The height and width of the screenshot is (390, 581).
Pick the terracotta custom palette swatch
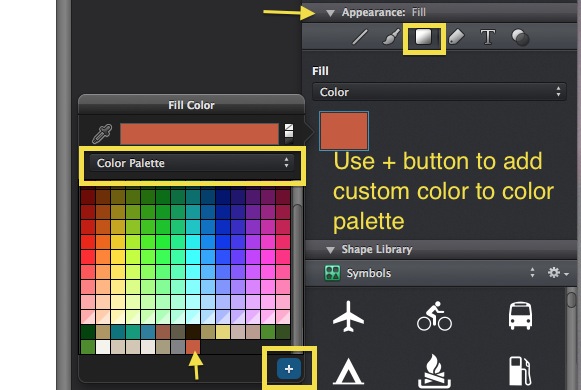pyautogui.click(x=193, y=347)
